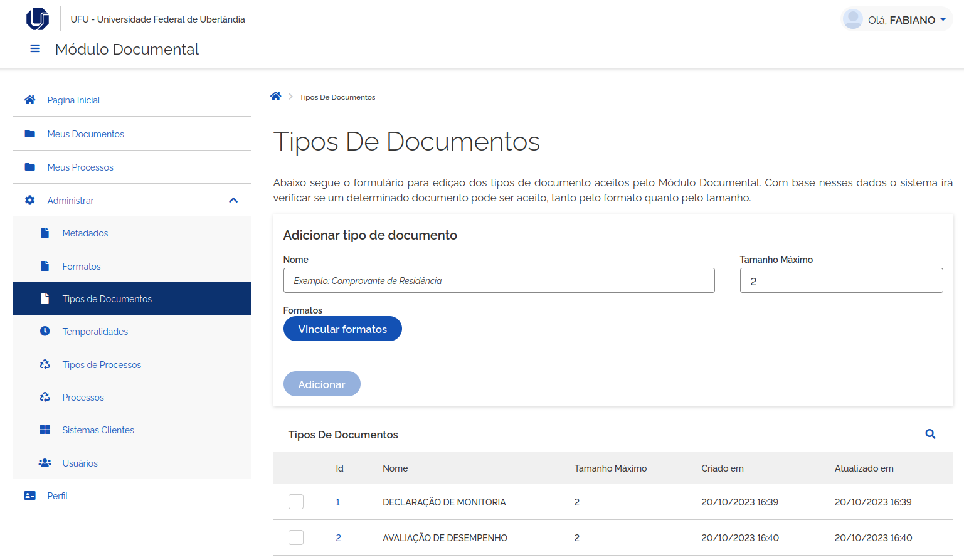Click the house icon beside Pagina Inicial

pyautogui.click(x=29, y=100)
